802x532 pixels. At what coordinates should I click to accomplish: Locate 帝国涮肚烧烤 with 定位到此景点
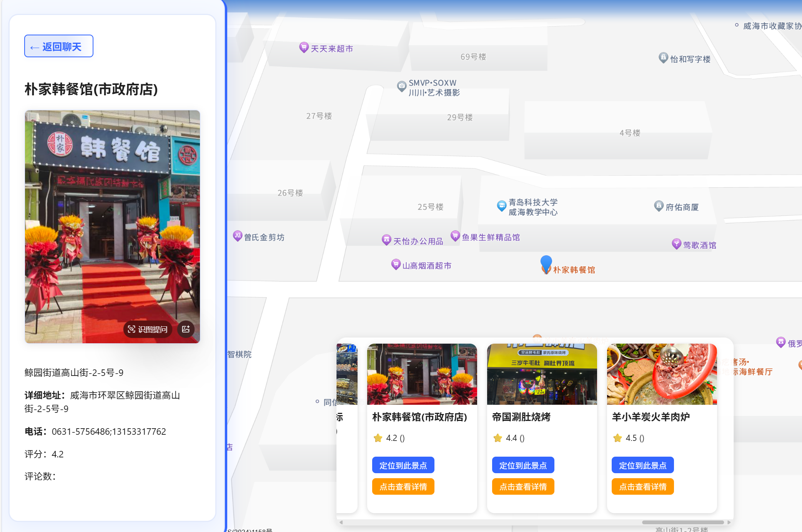[523, 465]
